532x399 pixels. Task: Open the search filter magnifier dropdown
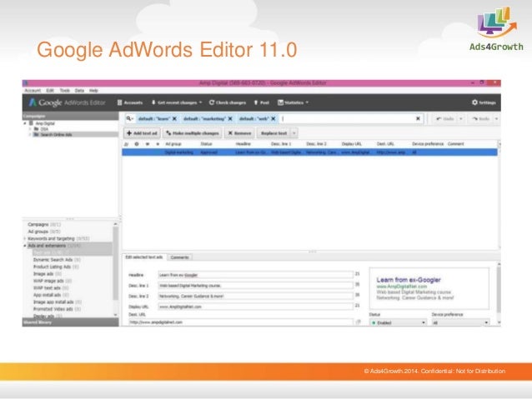point(130,118)
